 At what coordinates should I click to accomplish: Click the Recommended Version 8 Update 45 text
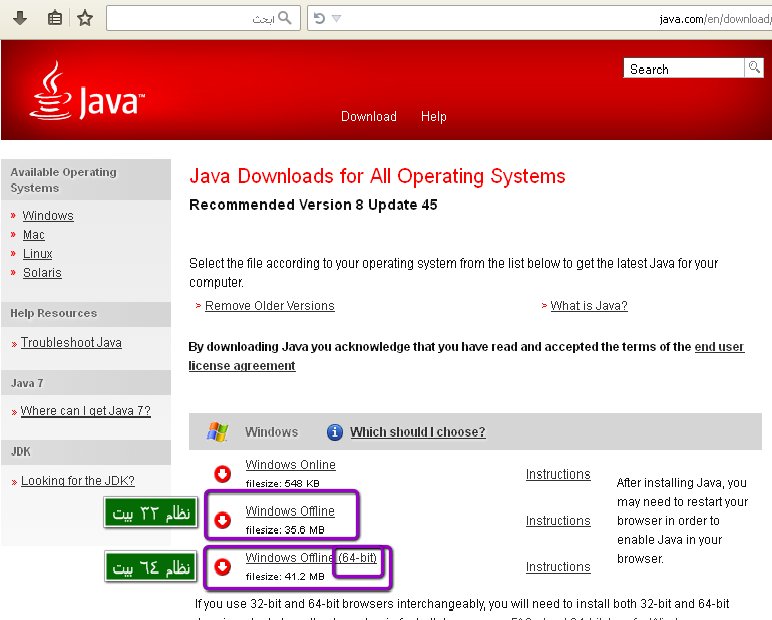click(313, 205)
